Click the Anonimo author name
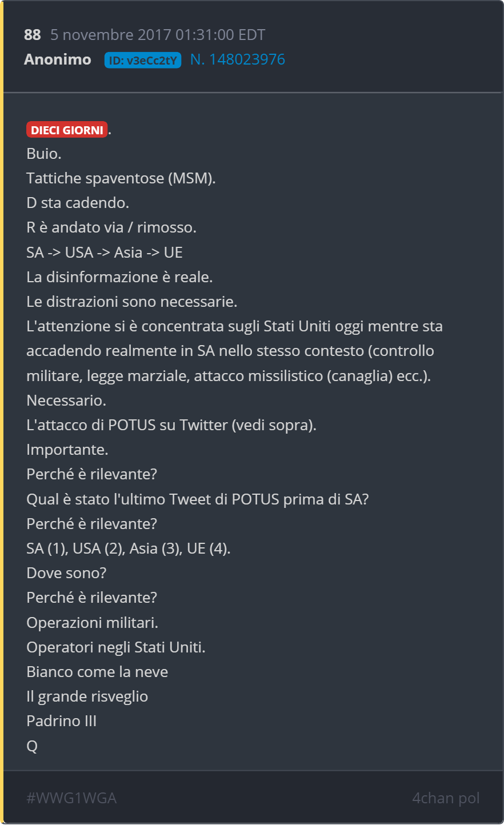This screenshot has height=825, width=504. [x=58, y=59]
